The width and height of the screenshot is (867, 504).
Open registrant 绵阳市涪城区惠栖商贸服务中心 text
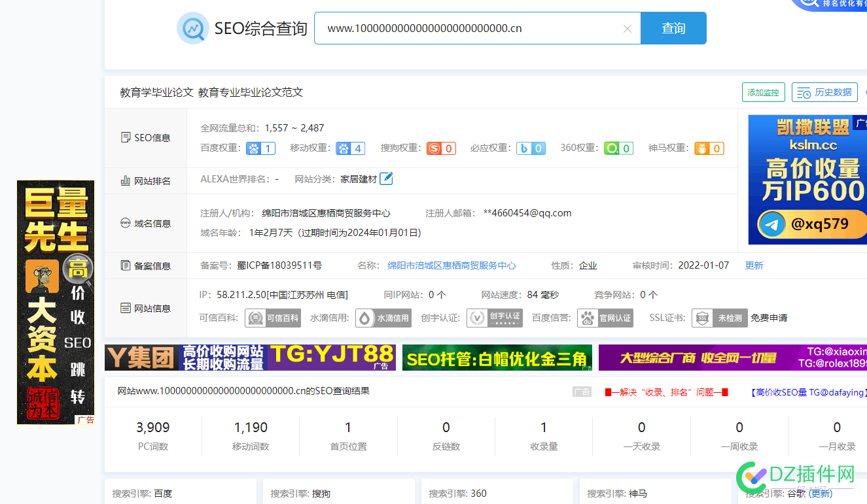(326, 213)
